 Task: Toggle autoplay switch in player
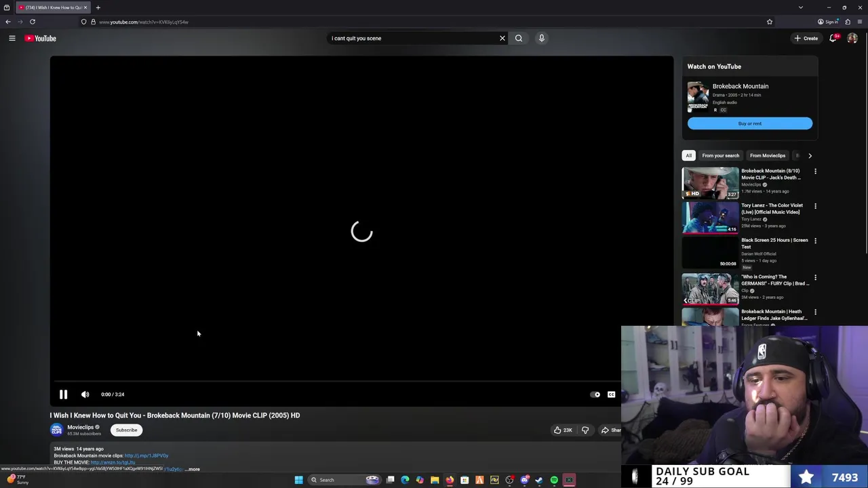[595, 394]
